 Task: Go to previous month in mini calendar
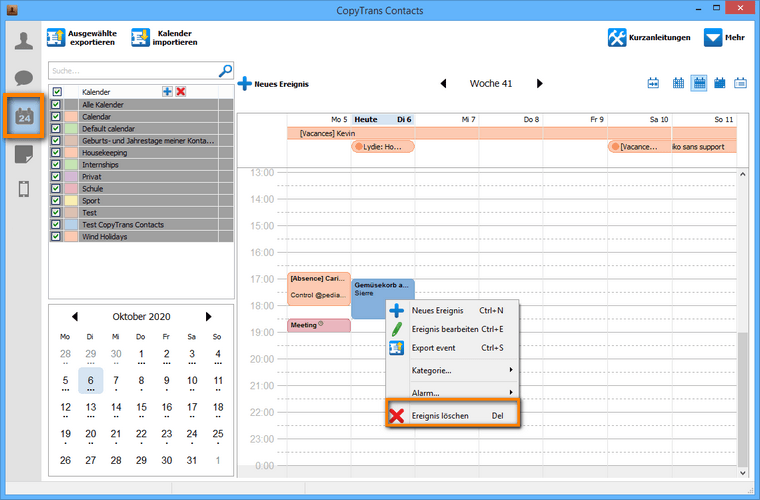(x=75, y=316)
